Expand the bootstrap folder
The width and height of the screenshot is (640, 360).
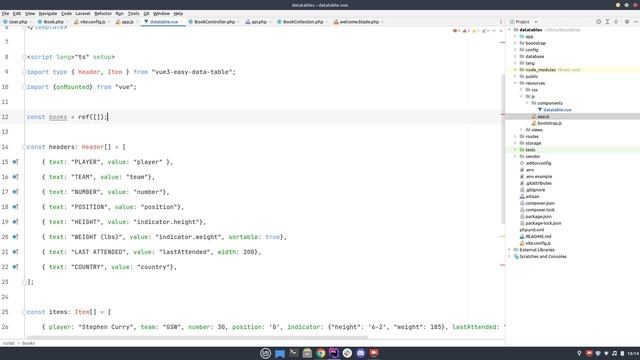(x=516, y=43)
